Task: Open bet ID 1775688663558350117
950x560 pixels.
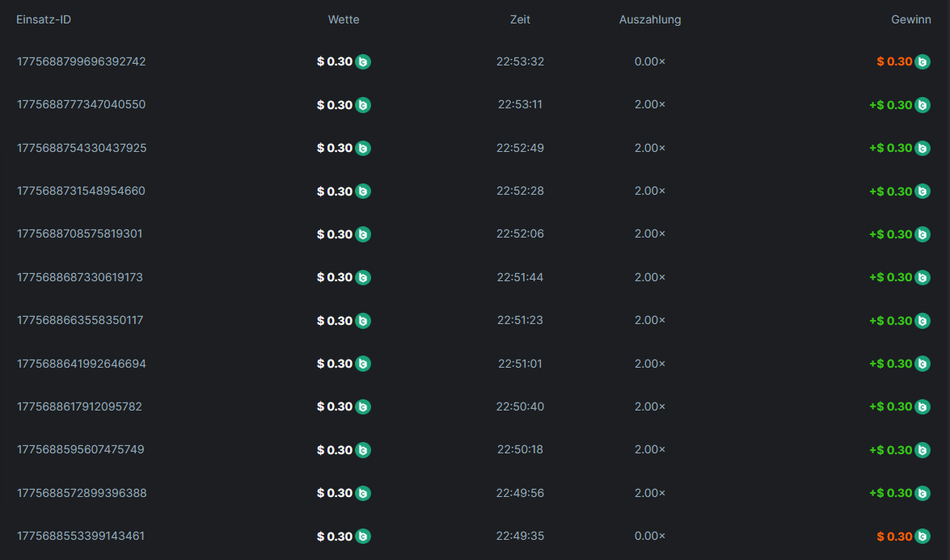Action: point(79,320)
